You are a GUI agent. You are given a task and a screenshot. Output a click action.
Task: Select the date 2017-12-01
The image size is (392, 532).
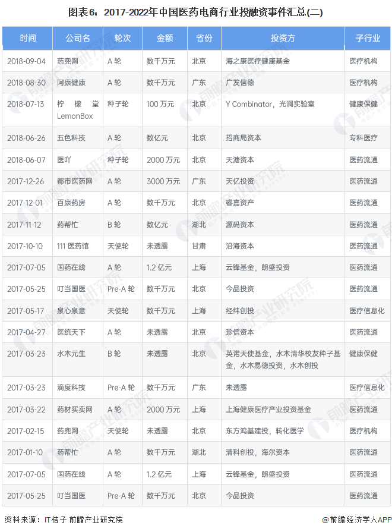click(x=25, y=203)
